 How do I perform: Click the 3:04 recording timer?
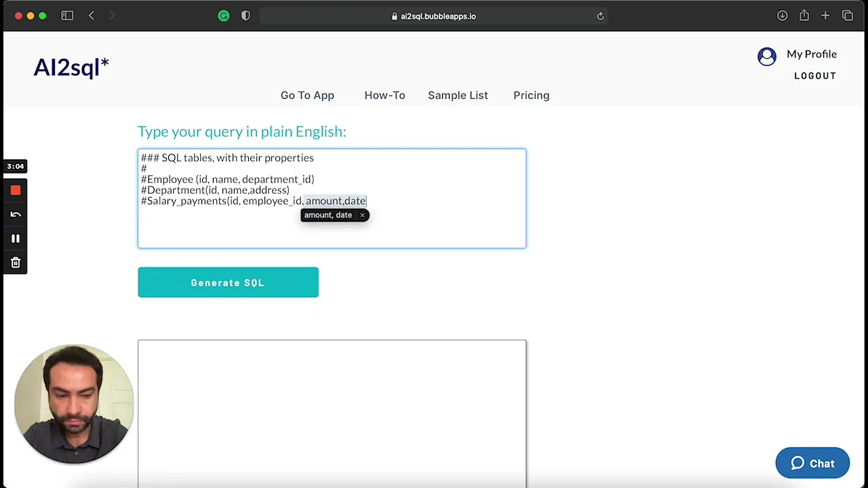(x=16, y=166)
